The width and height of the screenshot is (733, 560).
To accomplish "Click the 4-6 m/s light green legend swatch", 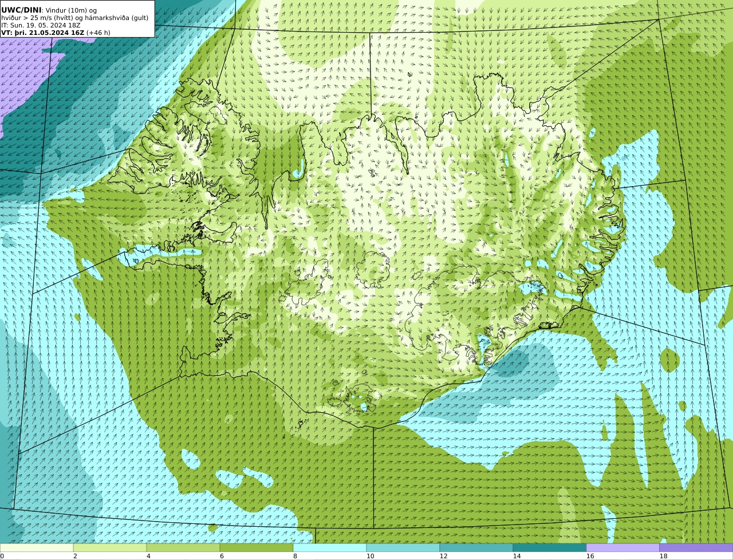I will [x=183, y=547].
